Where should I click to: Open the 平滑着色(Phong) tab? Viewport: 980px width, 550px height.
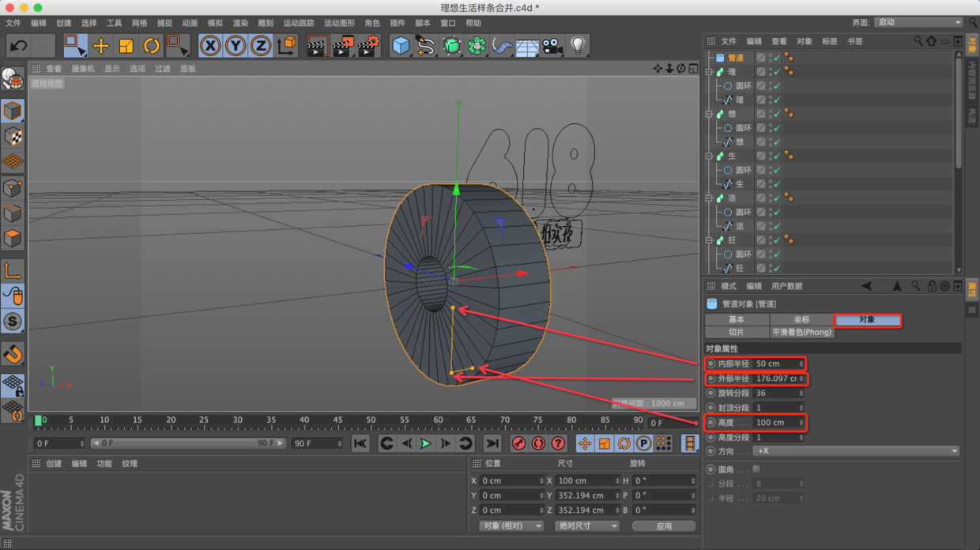click(x=801, y=333)
